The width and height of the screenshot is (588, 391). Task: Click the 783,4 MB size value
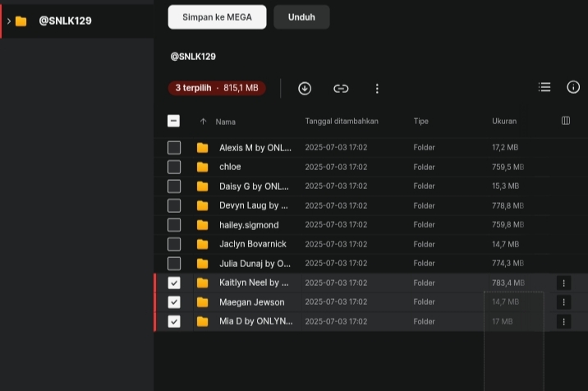pyautogui.click(x=508, y=283)
